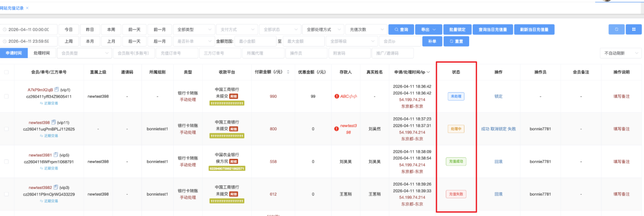644x216 pixels.
Task: Select the checkbox for row A7kP9mX2qB
Action: 7,96
